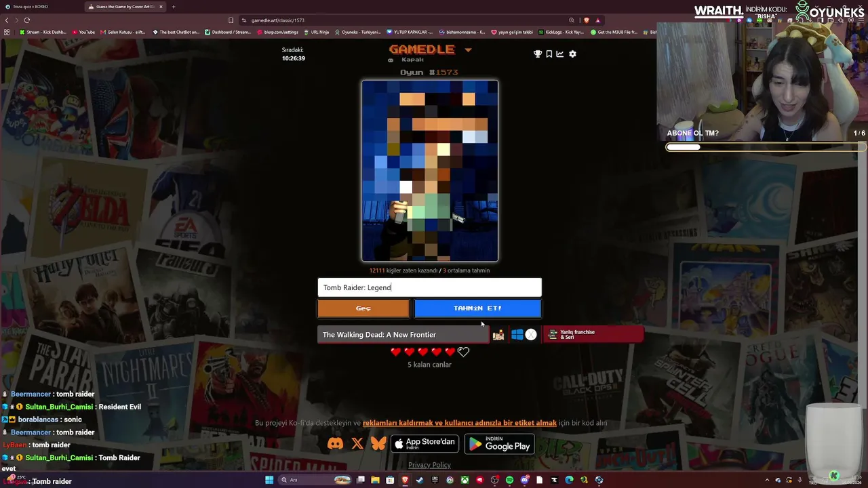Bookmark this page from the address bar

(x=231, y=20)
